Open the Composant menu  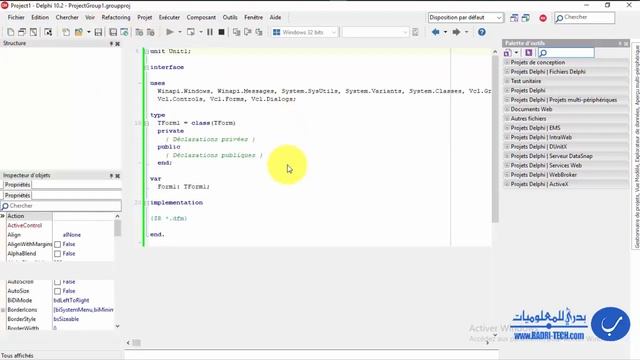point(201,18)
